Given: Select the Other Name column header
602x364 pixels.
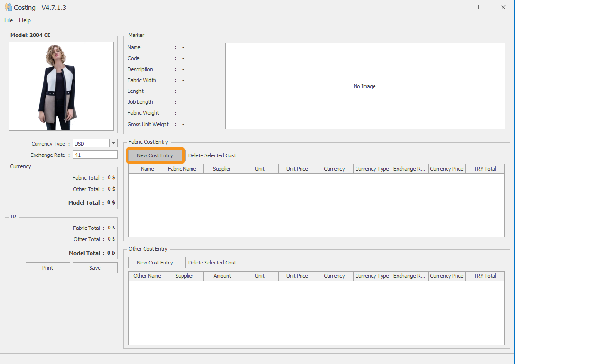Looking at the screenshot, I should pos(147,276).
